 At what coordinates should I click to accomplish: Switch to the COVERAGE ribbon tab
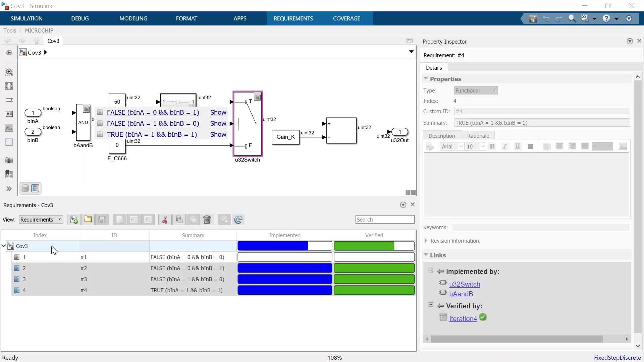coord(346,18)
